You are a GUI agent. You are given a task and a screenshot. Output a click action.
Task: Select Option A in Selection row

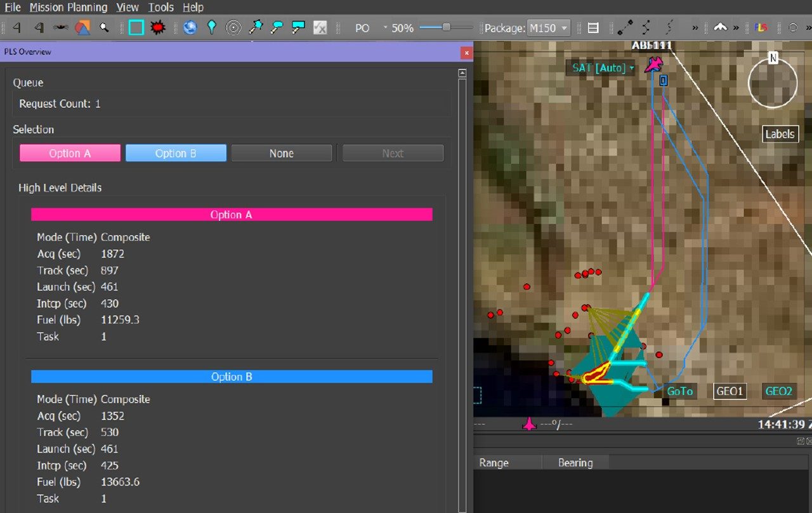click(70, 153)
